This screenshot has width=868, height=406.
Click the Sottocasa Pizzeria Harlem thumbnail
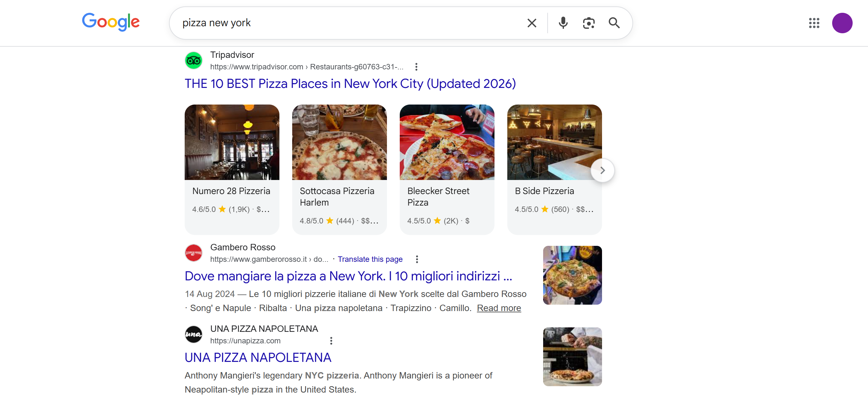[x=339, y=142]
